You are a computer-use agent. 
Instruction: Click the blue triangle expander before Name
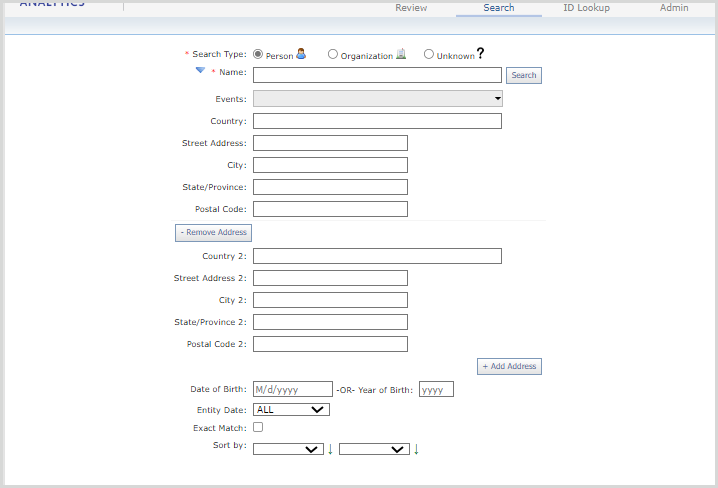click(x=200, y=70)
